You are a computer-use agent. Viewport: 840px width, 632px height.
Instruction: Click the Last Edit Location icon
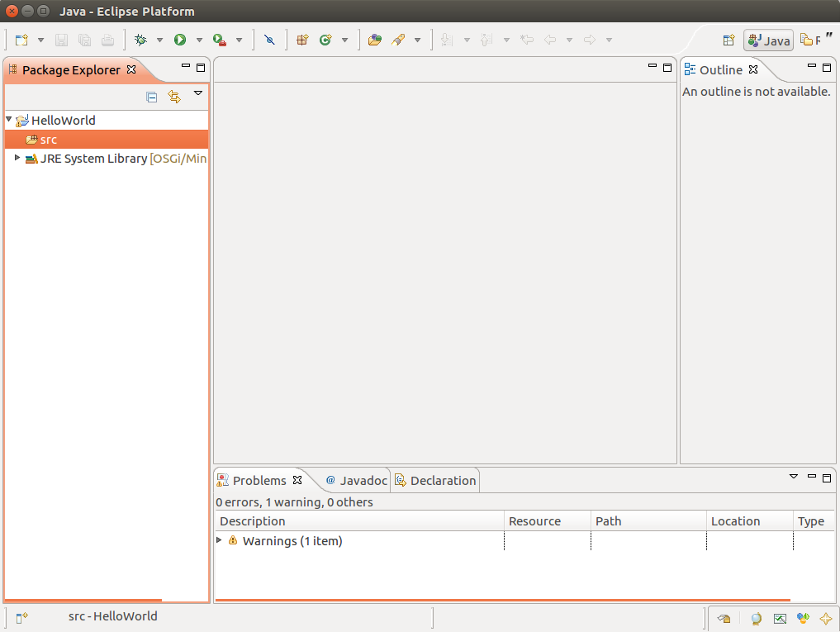pos(527,40)
